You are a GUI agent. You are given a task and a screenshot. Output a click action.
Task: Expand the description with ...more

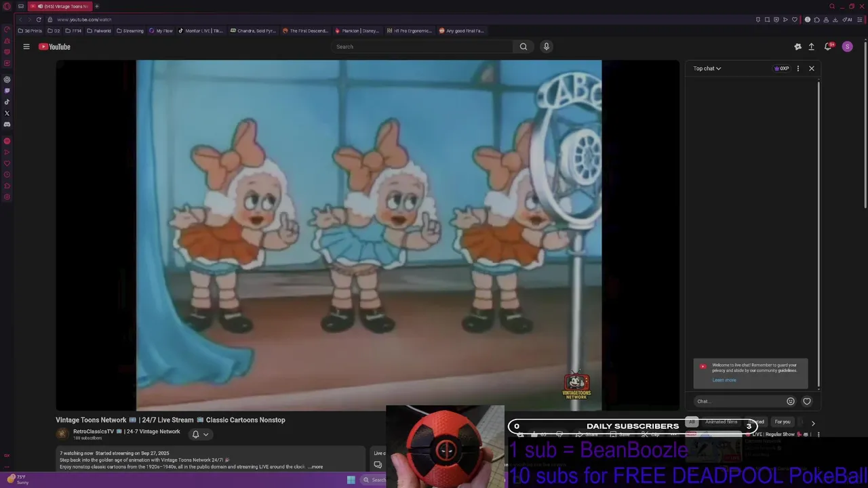pyautogui.click(x=315, y=467)
